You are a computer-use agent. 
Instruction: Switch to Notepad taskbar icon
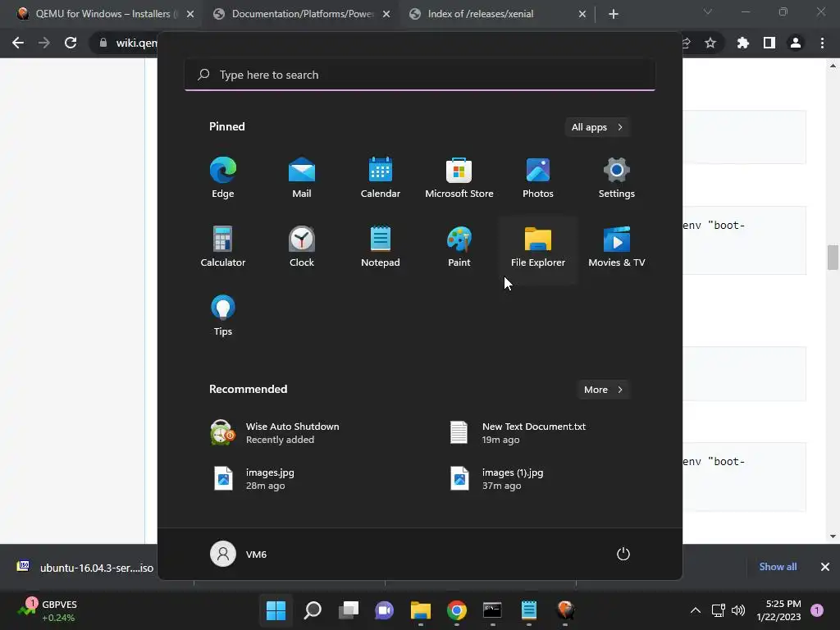(529, 610)
